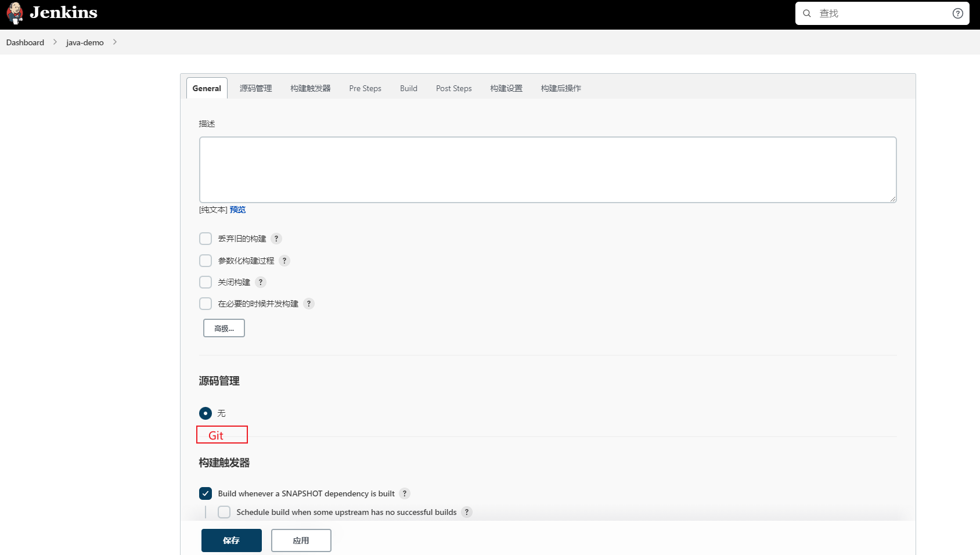Open java-demo breadcrumb link
This screenshot has height=555, width=980.
coord(85,42)
